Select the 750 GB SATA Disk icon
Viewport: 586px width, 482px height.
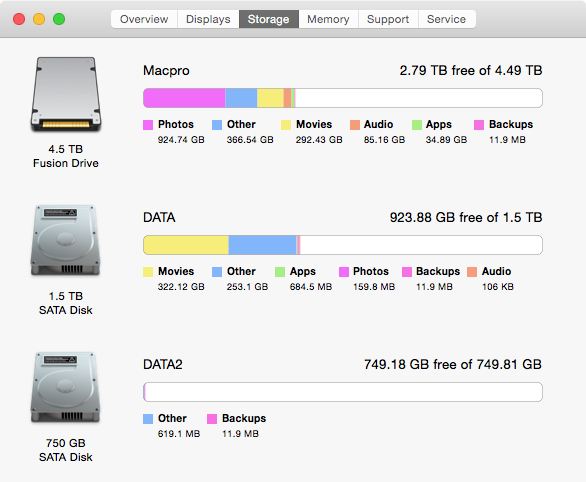click(66, 387)
